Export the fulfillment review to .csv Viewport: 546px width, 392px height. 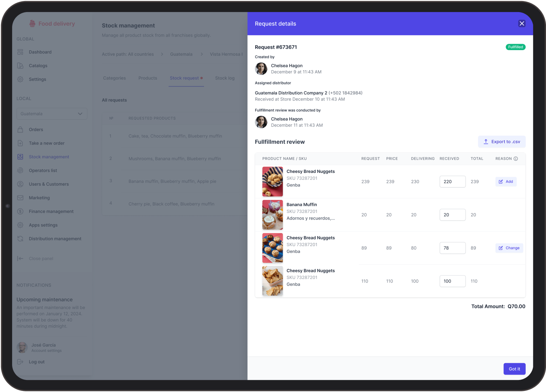[502, 142]
